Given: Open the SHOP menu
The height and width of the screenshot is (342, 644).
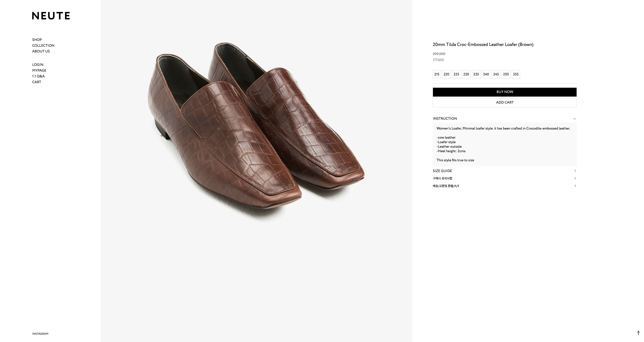Looking at the screenshot, I should click(37, 40).
